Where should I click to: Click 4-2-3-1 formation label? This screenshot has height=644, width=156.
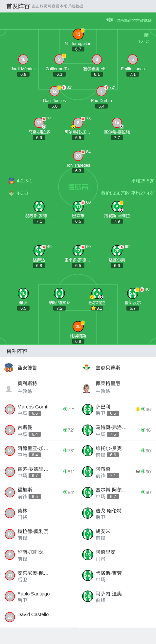[x=24, y=181]
